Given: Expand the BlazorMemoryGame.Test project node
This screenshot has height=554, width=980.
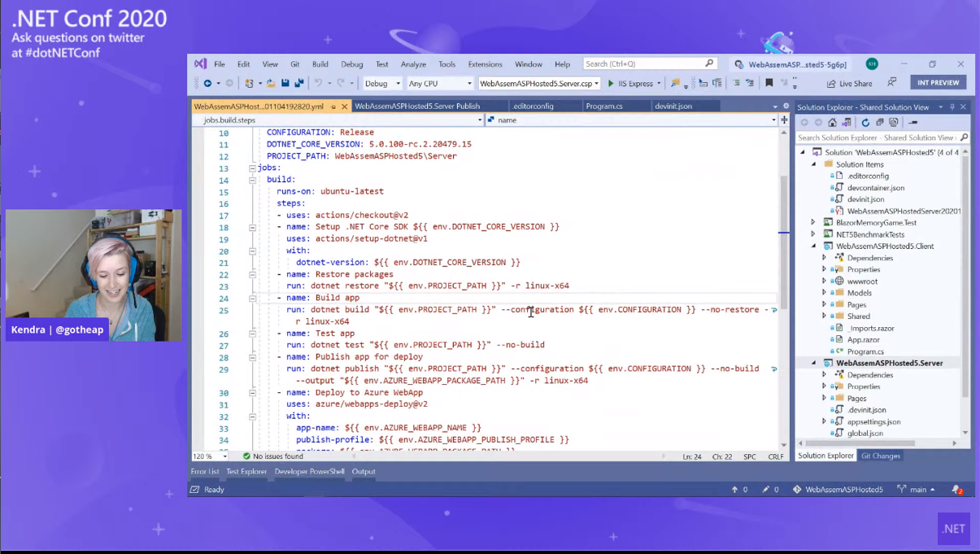Looking at the screenshot, I should click(812, 222).
